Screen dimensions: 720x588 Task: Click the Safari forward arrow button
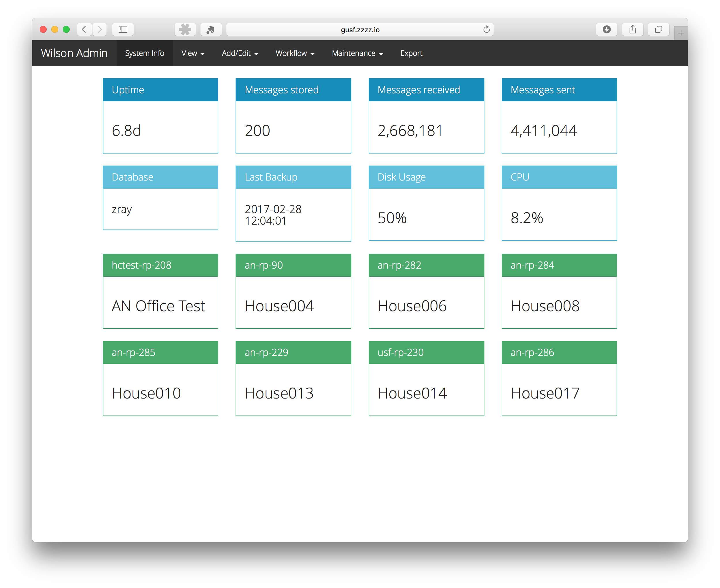tap(99, 29)
